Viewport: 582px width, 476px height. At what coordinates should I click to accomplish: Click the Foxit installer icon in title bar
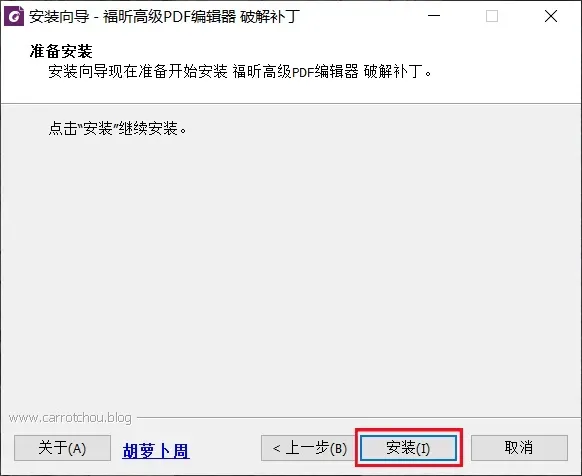(14, 17)
